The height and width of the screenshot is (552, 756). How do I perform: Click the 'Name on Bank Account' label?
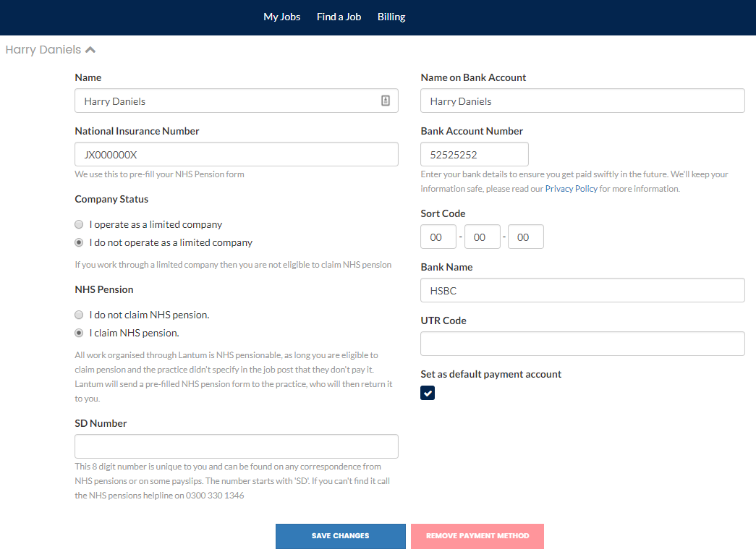click(473, 77)
